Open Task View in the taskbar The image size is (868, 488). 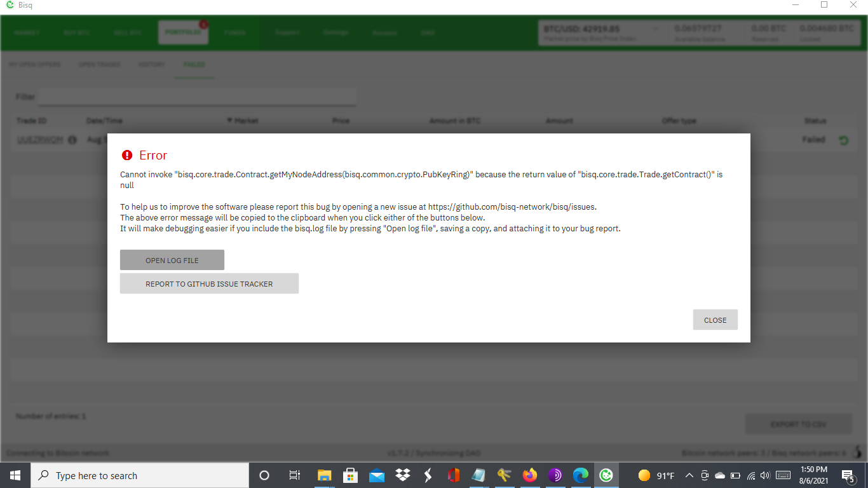[x=294, y=475]
